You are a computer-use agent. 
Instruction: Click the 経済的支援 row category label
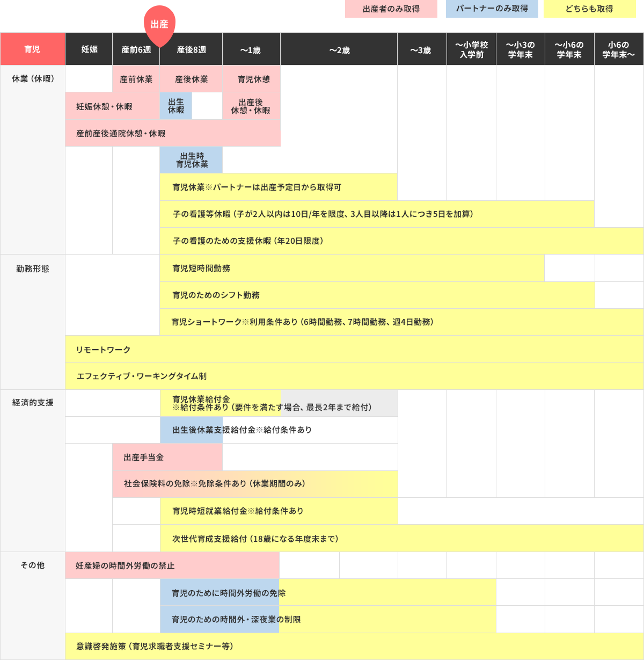coord(33,403)
